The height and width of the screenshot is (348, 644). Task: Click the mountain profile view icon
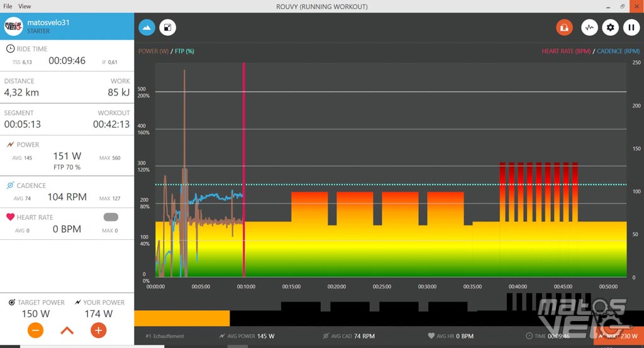[x=147, y=28]
